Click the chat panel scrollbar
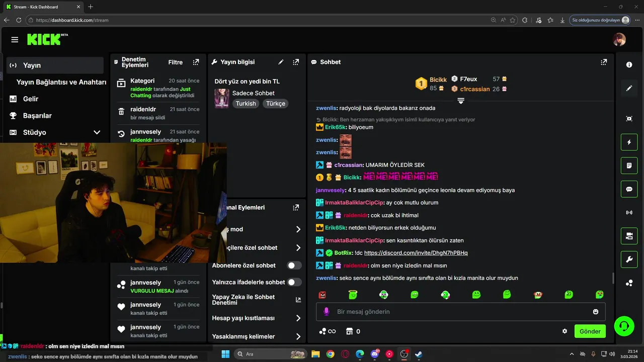The width and height of the screenshot is (644, 362). pyautogui.click(x=613, y=278)
